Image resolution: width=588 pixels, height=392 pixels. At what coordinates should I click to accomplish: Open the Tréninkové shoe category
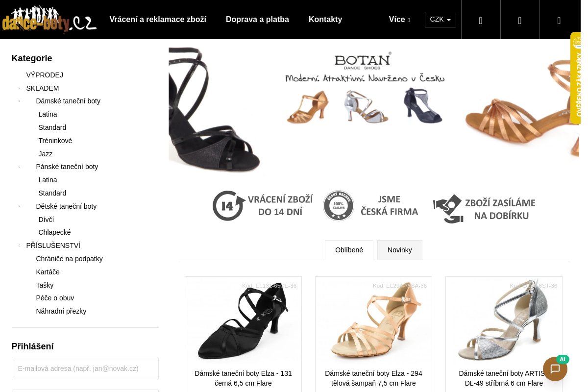click(55, 141)
